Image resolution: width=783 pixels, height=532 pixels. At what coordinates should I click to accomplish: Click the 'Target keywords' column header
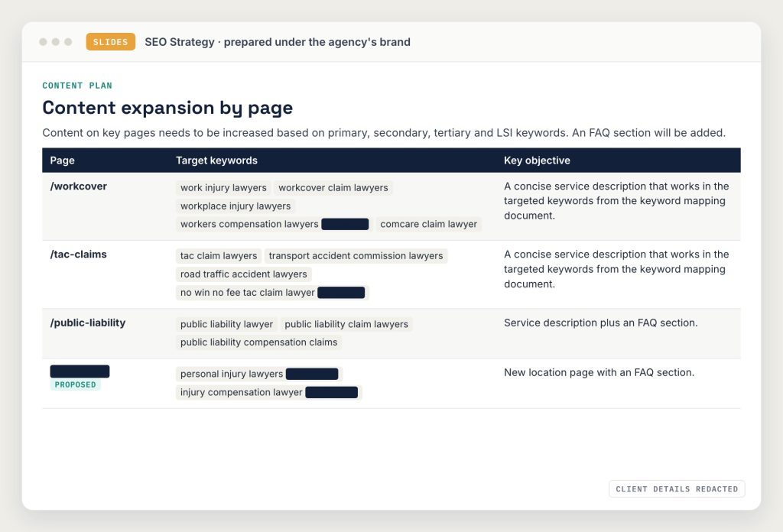click(216, 161)
